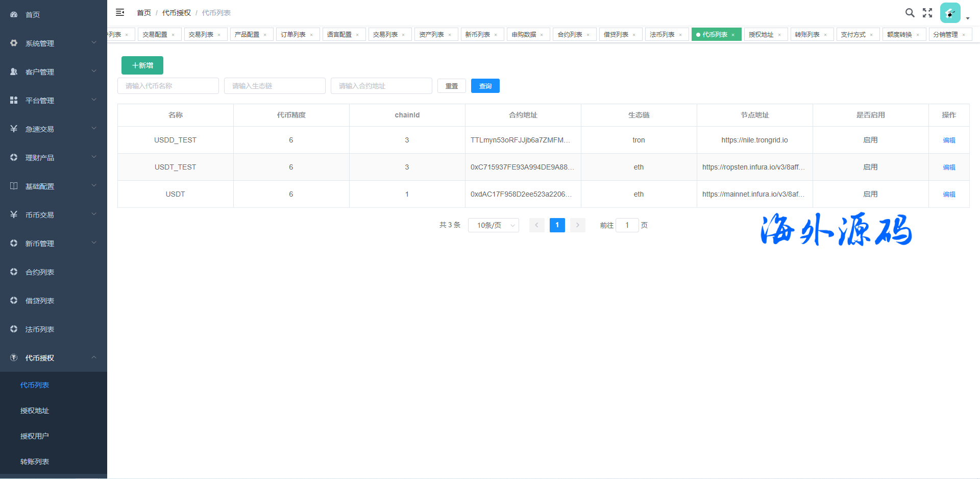Go to next page arrow
Image resolution: width=980 pixels, height=479 pixels.
click(x=577, y=225)
